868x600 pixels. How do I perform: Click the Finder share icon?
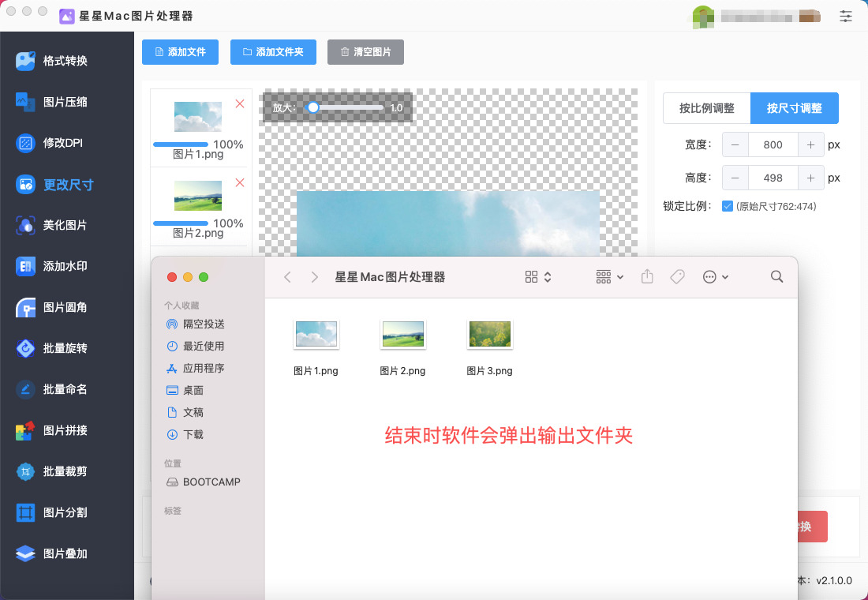[x=647, y=277]
